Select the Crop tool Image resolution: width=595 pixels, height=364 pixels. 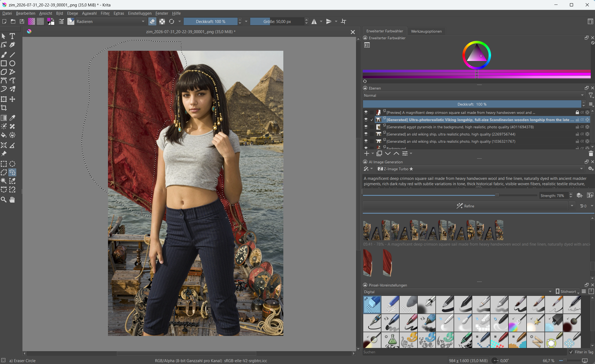pos(4,108)
